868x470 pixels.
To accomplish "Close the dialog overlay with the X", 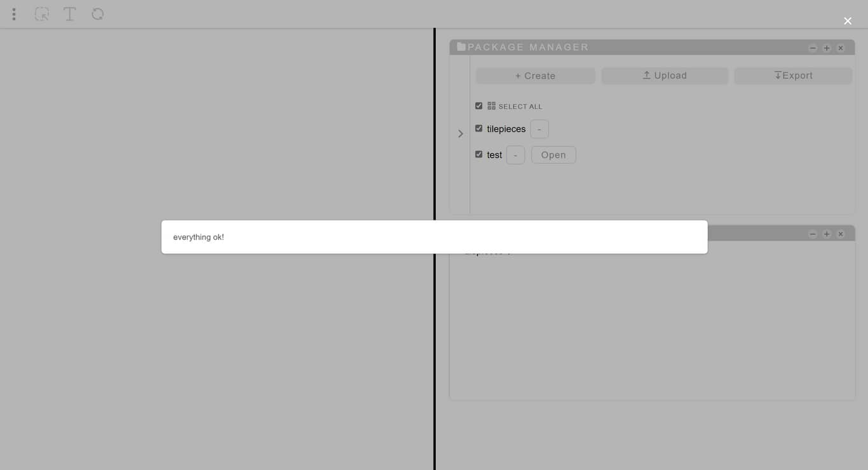I will [x=848, y=21].
